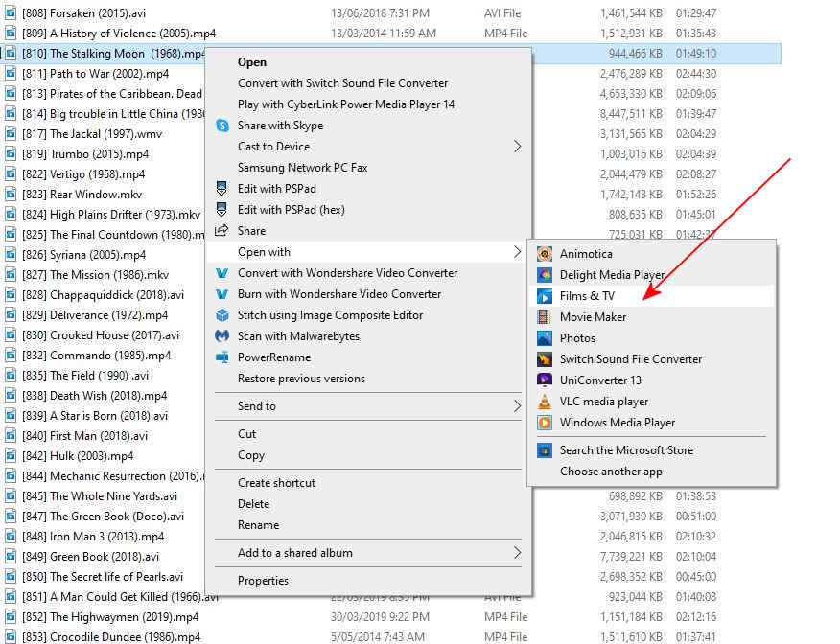Select VLC media player label

[x=604, y=402]
